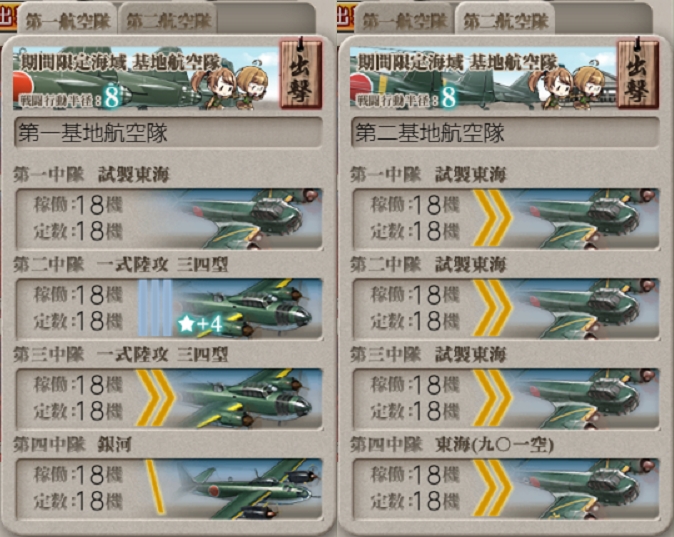
Task: Click the left panel 出撃 wooden sign
Action: (301, 74)
